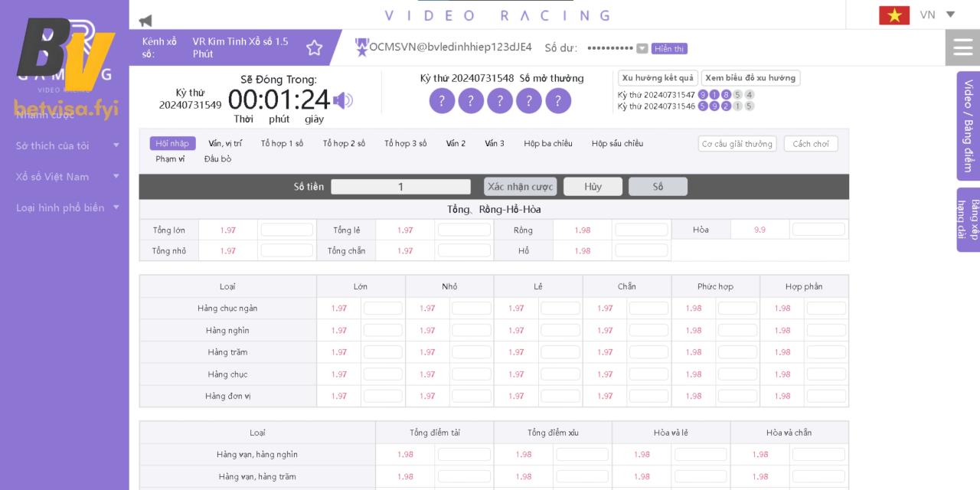Click the megaphone announcement icon
Screen dimensions: 980x490
pyautogui.click(x=145, y=20)
